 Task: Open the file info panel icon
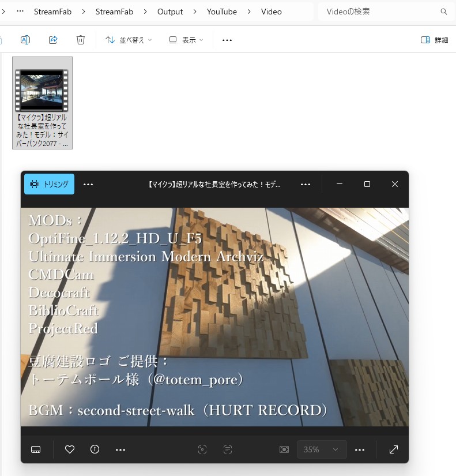click(x=95, y=449)
